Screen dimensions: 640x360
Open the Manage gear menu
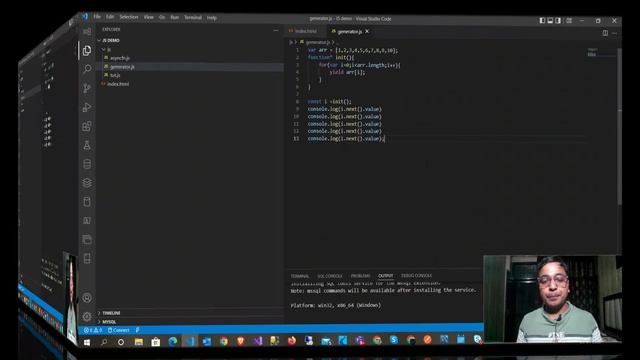87,316
